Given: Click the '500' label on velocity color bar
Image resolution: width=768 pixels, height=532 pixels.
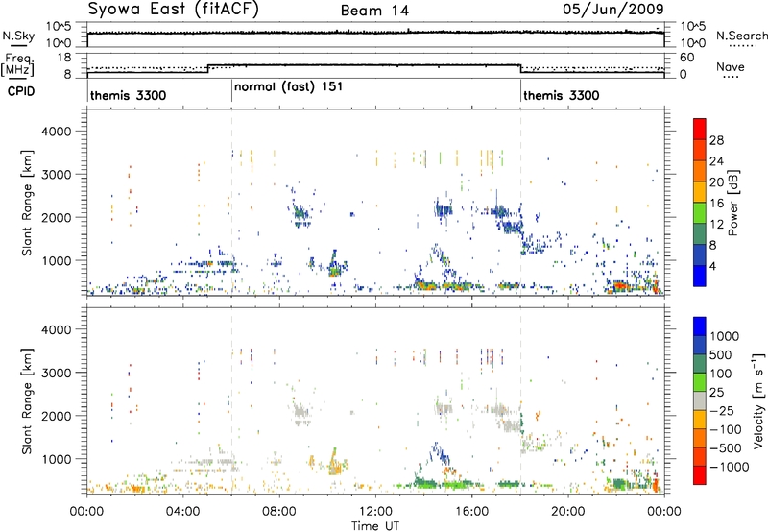Looking at the screenshot, I should tap(721, 355).
